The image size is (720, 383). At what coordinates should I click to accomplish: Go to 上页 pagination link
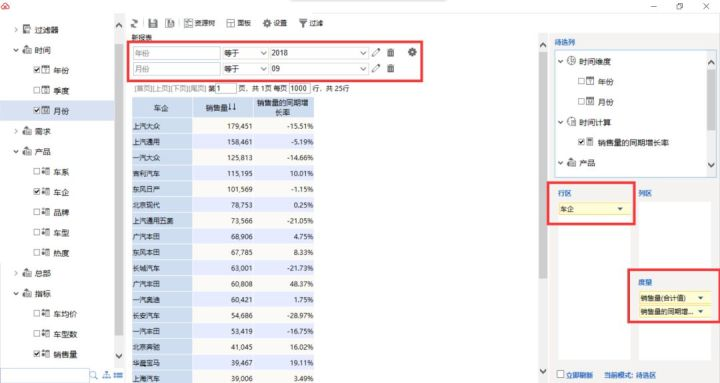161,88
